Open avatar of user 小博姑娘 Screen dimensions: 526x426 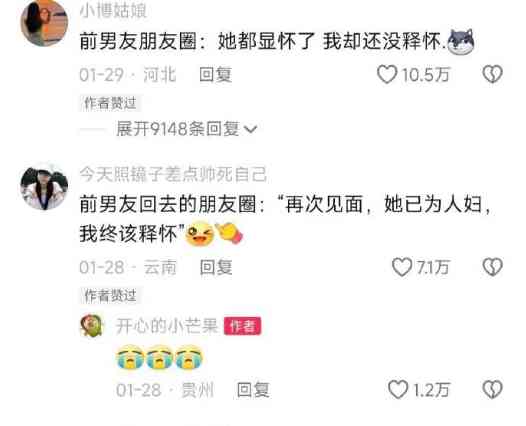coord(44,22)
